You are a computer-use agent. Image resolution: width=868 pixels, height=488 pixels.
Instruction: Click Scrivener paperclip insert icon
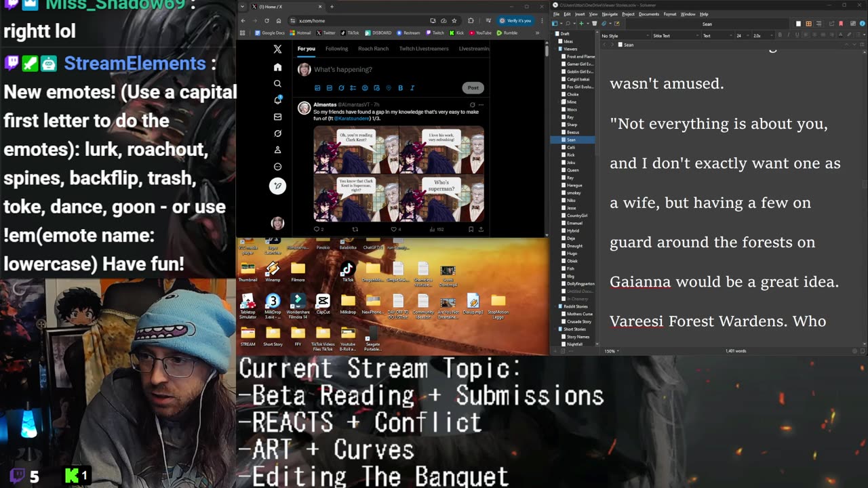coord(604,24)
